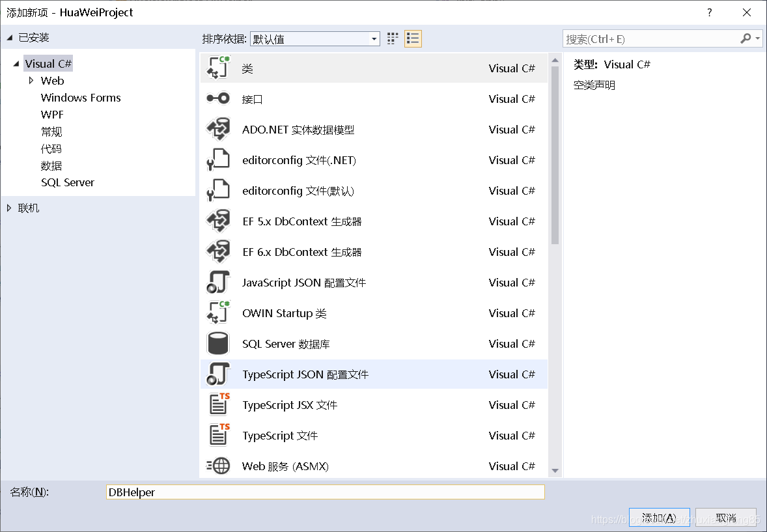Toggle medium icons list view
The height and width of the screenshot is (532, 767).
click(413, 38)
